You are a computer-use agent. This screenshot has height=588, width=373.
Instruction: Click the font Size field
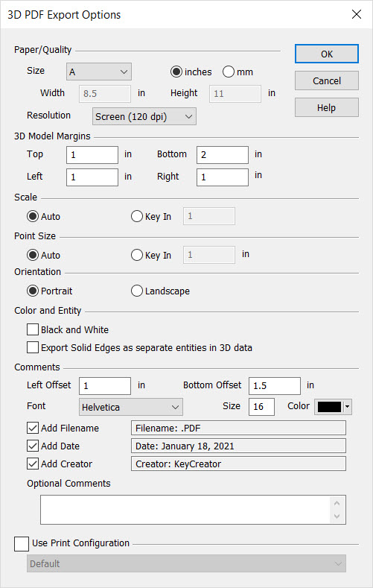(261, 407)
